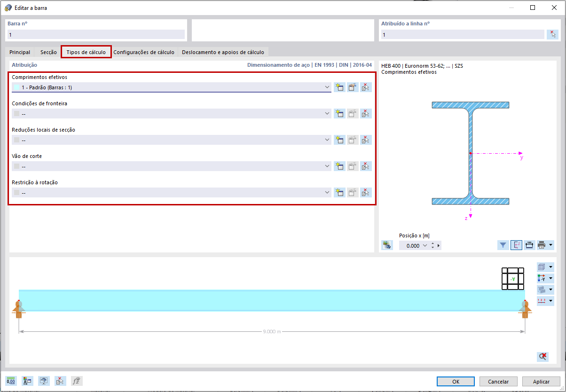The image size is (566, 392).
Task: Click the printer icon
Action: click(x=542, y=245)
